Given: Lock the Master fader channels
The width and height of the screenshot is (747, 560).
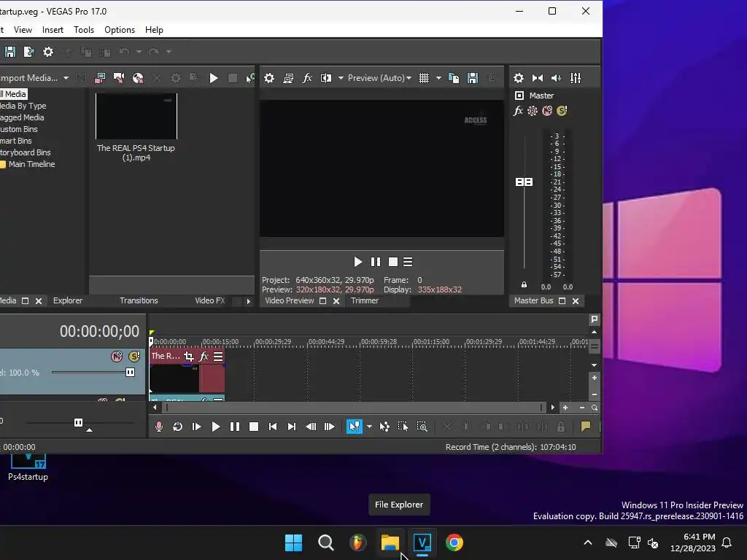Looking at the screenshot, I should pos(524,285).
